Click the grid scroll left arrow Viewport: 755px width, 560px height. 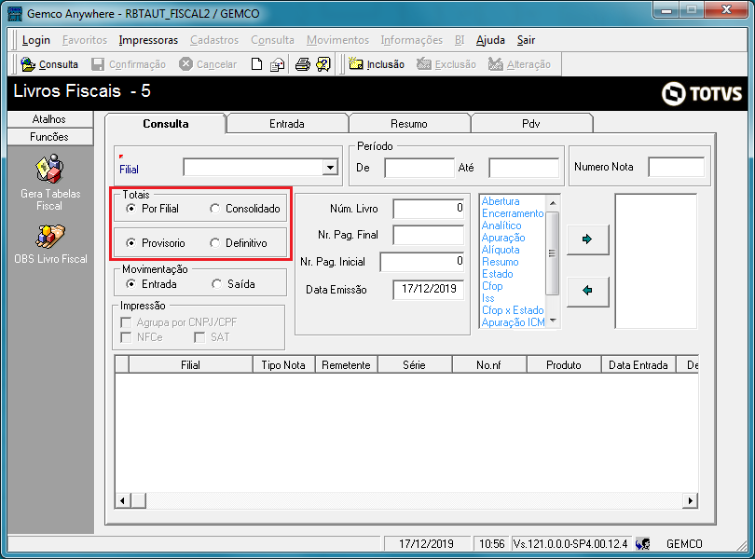click(x=122, y=500)
